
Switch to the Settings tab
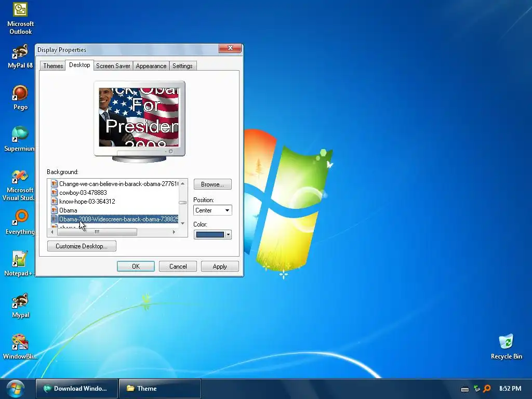point(182,66)
